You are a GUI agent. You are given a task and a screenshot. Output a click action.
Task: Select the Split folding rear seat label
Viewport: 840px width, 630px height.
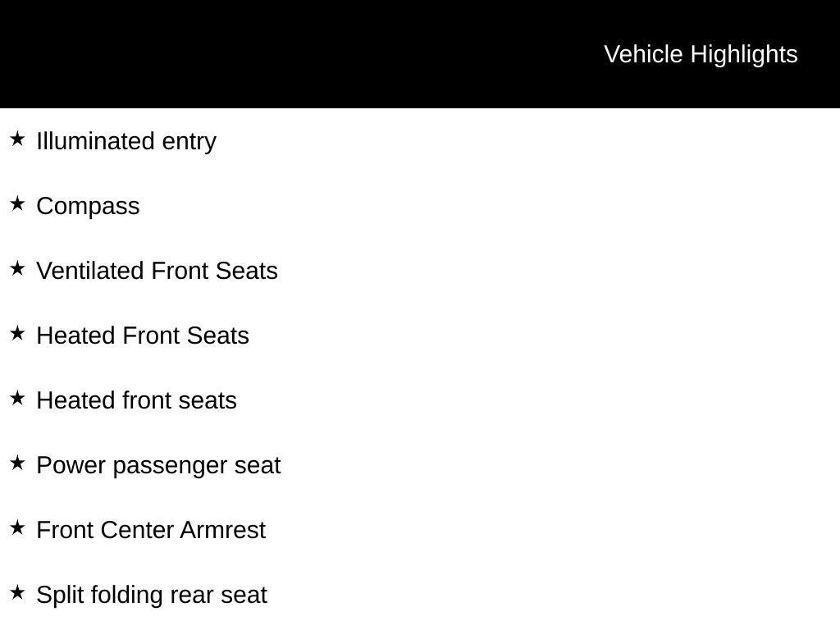click(x=152, y=596)
